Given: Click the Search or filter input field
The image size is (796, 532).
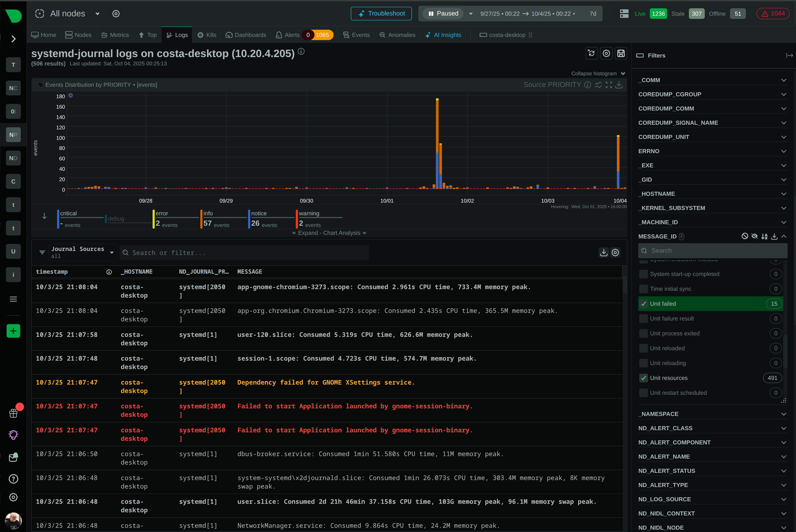Looking at the screenshot, I should (244, 252).
